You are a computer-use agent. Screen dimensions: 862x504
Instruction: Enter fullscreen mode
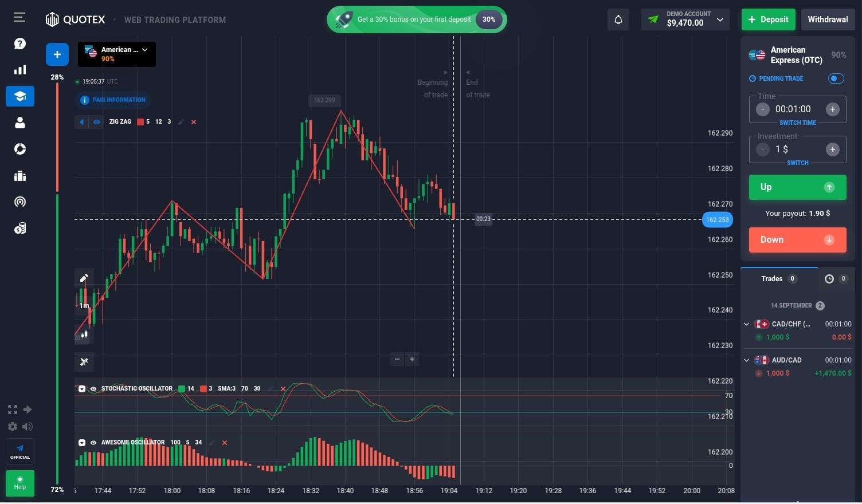click(13, 409)
